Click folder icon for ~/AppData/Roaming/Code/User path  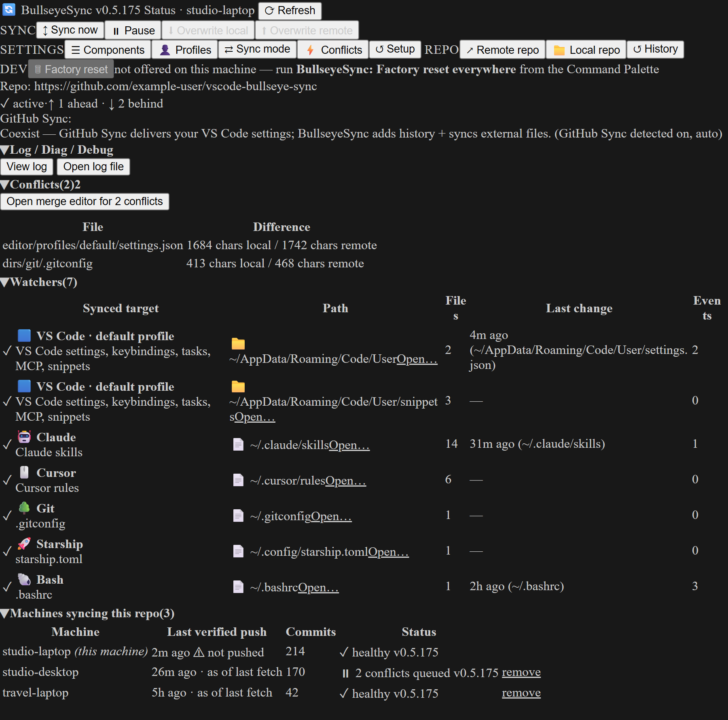(238, 343)
